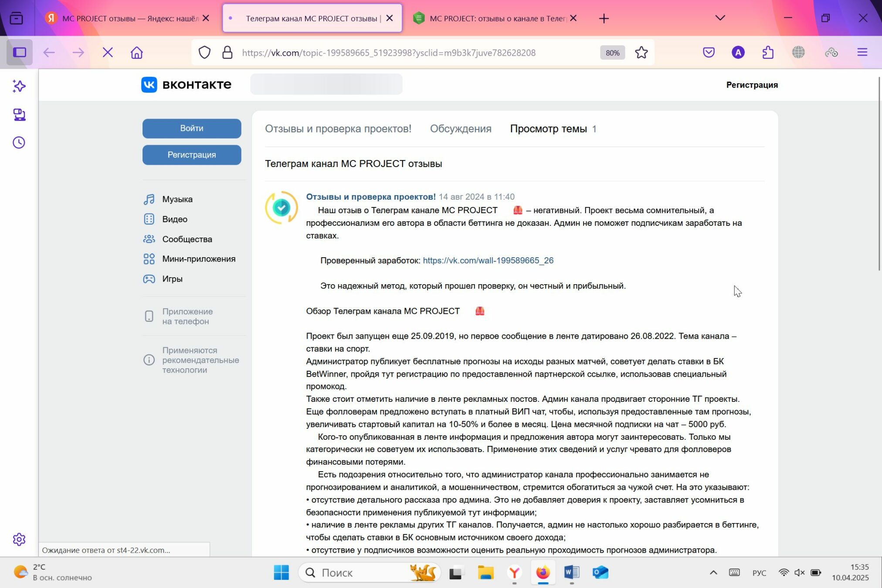Open browsing history in the sidebar
The height and width of the screenshot is (588, 882).
click(x=19, y=143)
